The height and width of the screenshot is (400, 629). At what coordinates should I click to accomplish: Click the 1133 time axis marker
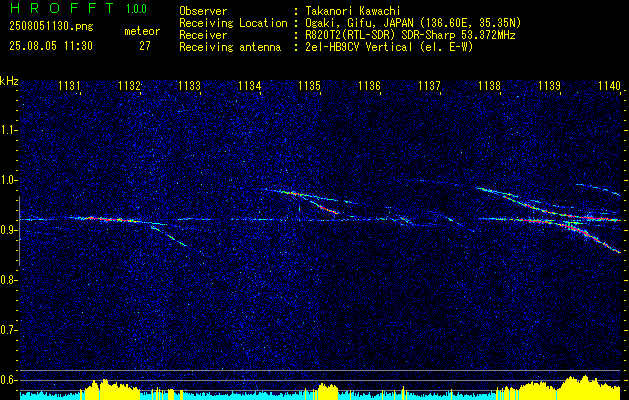click(189, 85)
